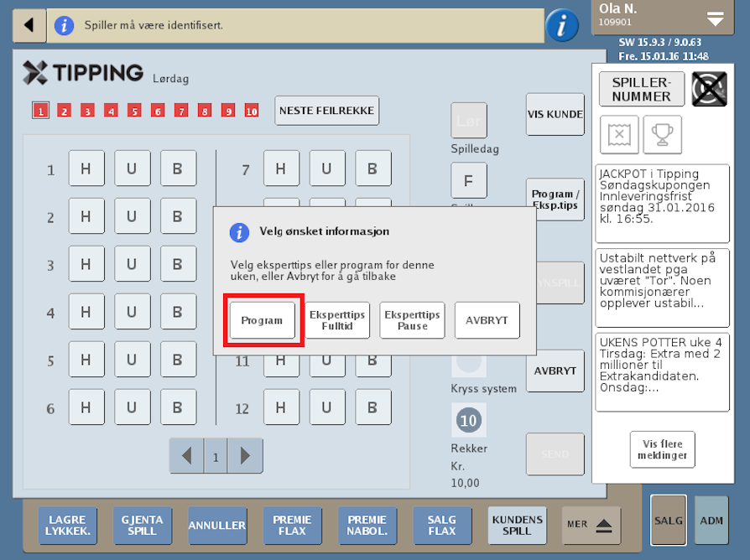Image resolution: width=750 pixels, height=560 pixels.
Task: Toggle U for match 3
Action: click(x=132, y=264)
